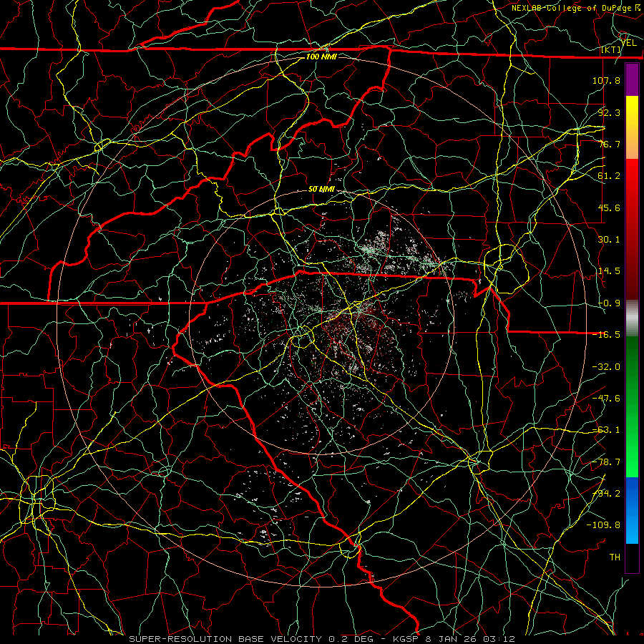Click the TH label on the color scale
This screenshot has width=644, height=644.
[615, 557]
